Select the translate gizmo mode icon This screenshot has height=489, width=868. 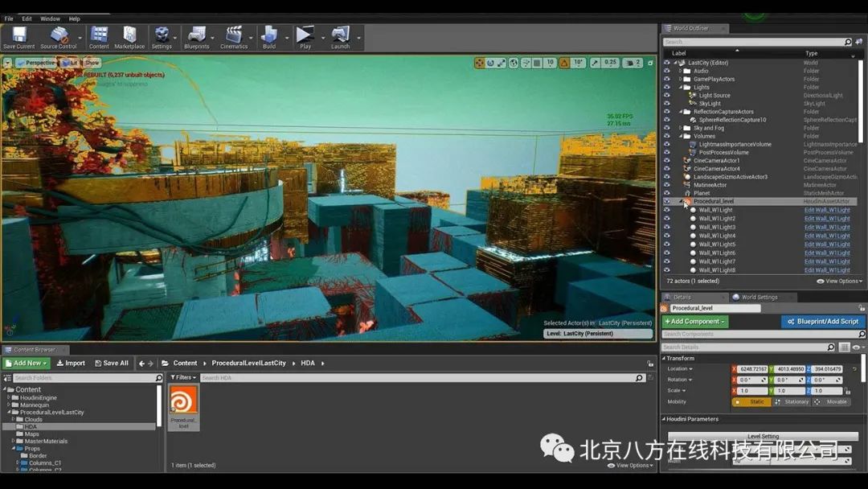479,63
